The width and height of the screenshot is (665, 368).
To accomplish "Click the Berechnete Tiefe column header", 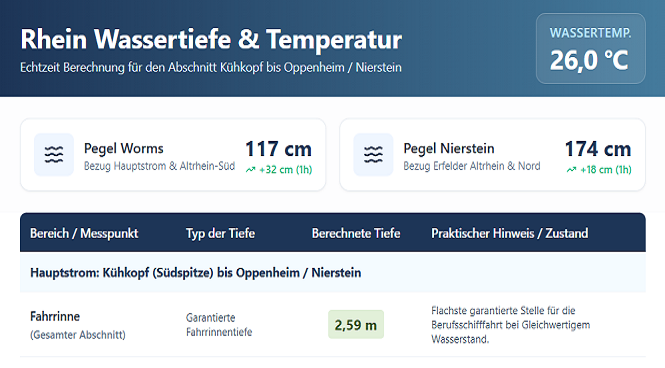I will tap(356, 233).
